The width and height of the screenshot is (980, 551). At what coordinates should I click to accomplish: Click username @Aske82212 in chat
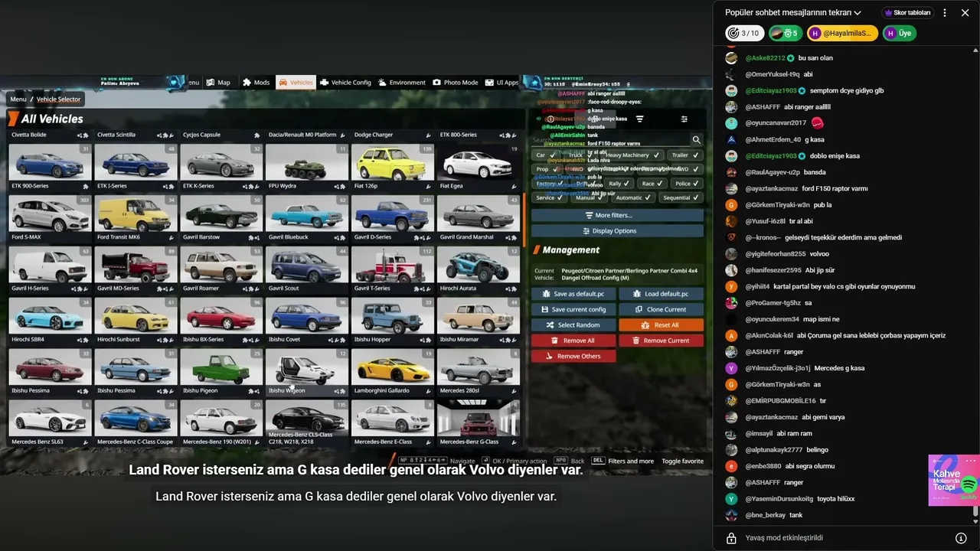tap(766, 58)
